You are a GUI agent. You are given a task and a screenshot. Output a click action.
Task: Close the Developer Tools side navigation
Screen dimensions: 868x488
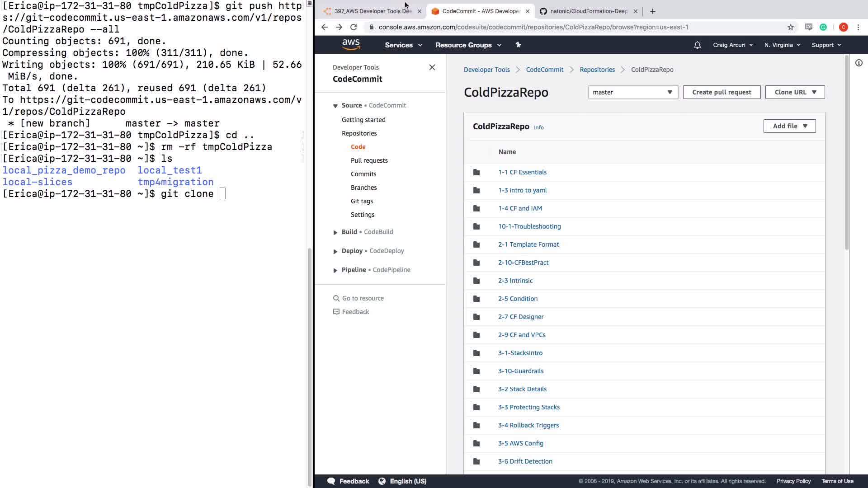pos(432,67)
